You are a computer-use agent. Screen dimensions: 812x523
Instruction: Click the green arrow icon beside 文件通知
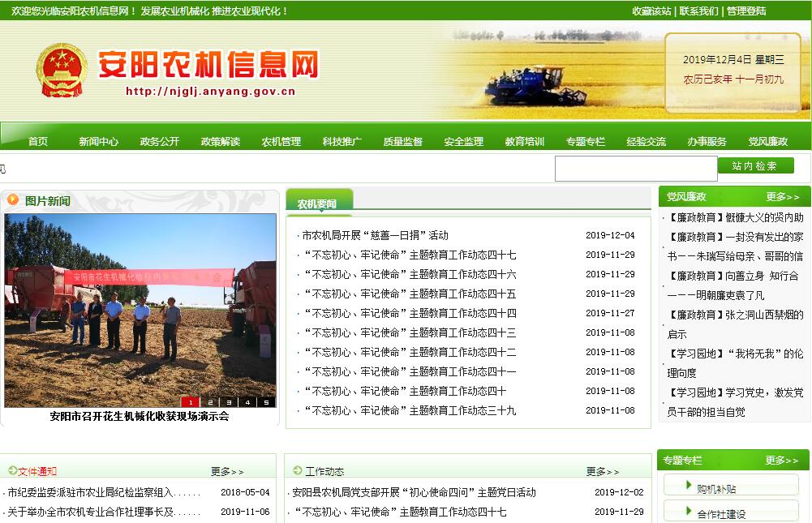coord(12,470)
